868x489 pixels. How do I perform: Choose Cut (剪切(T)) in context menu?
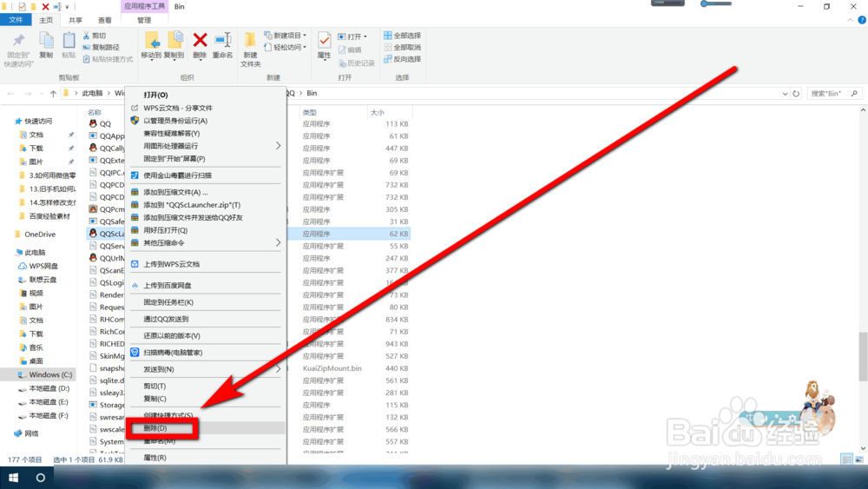pyautogui.click(x=206, y=386)
